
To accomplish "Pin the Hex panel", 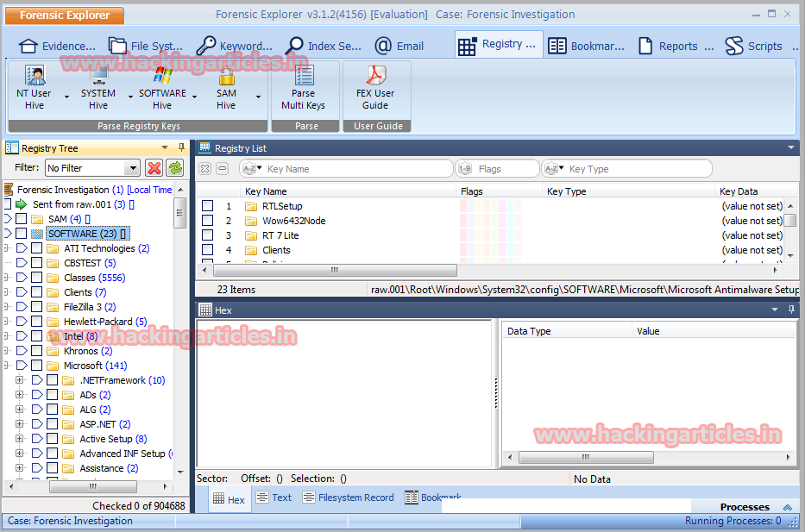I will click(791, 310).
